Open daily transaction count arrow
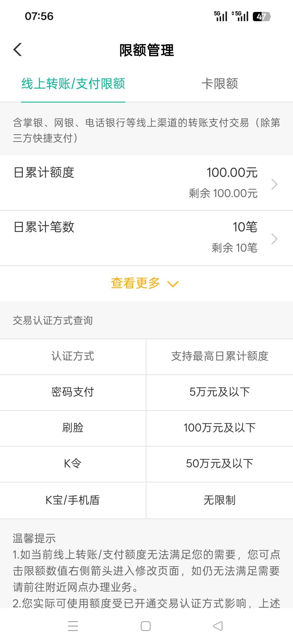 pos(274,239)
